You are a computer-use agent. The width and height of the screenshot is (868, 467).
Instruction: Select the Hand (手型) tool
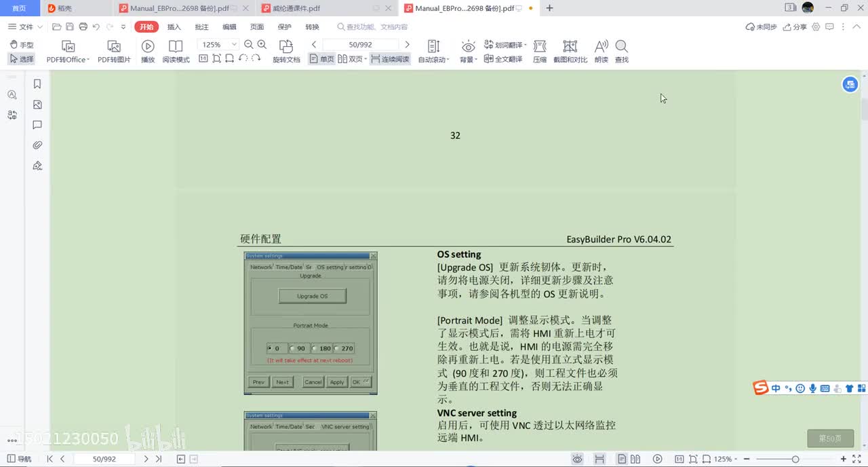[22, 45]
